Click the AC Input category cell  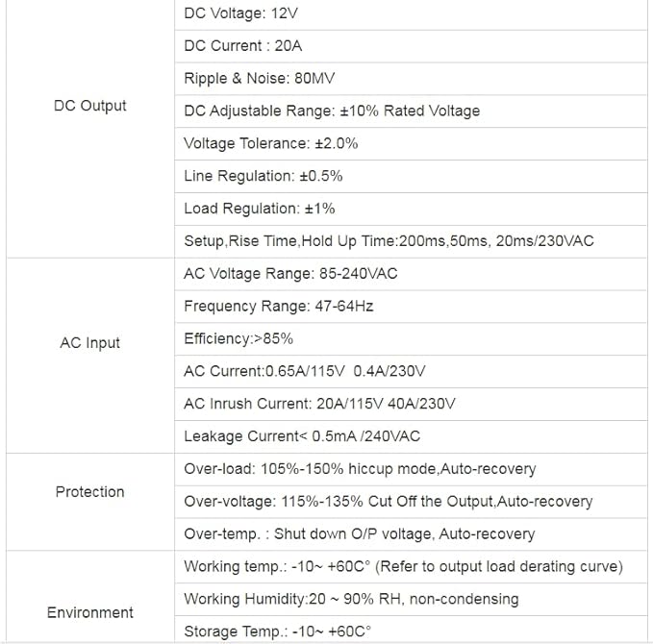89,343
